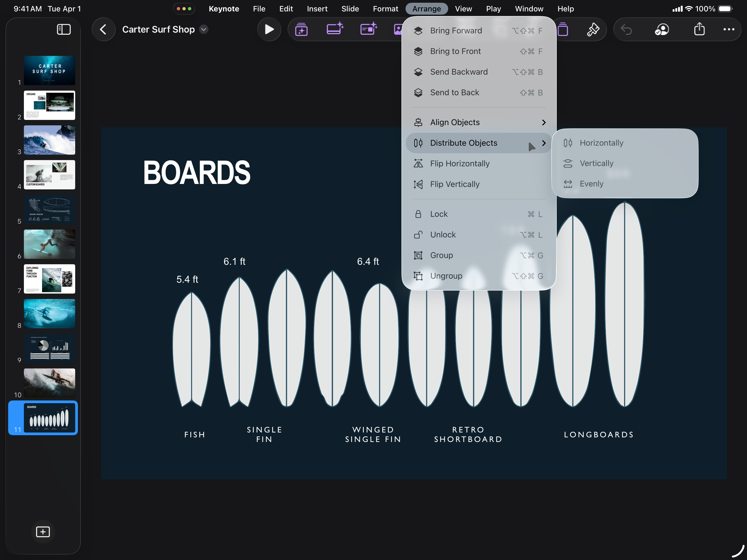Viewport: 747px width, 560px height.
Task: Toggle the slide navigator sidebar icon
Action: click(x=64, y=29)
